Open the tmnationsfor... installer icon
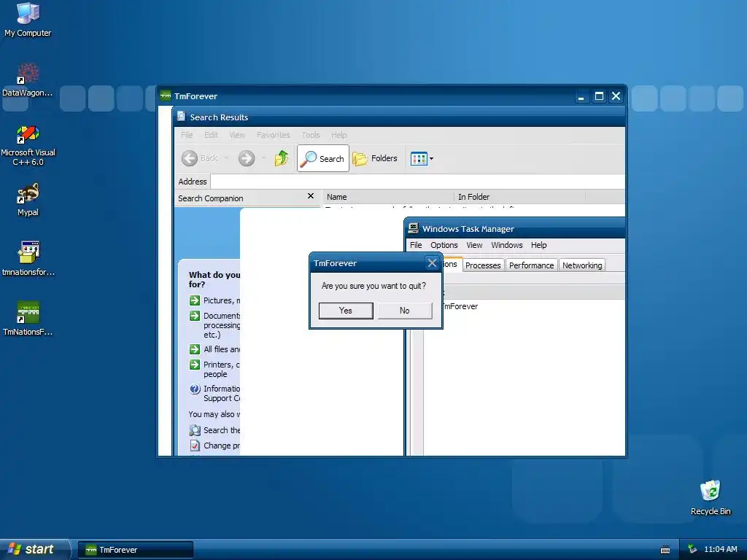The image size is (747, 560). coord(28,259)
